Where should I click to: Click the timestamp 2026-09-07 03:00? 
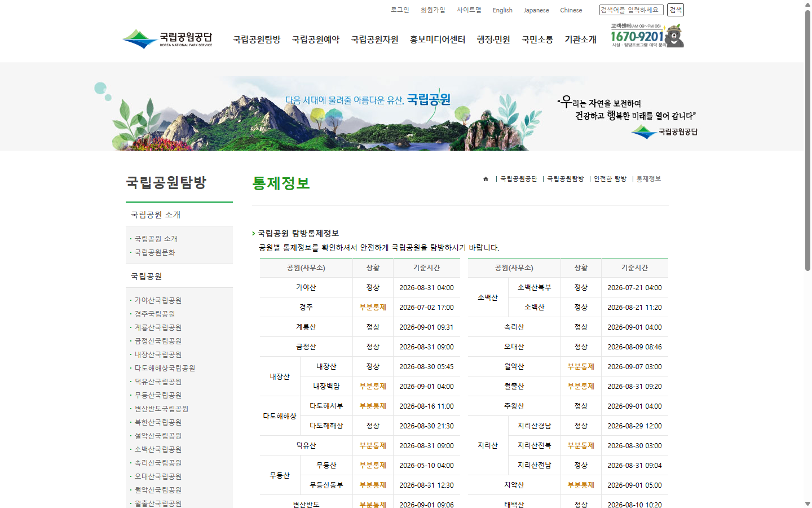634,366
